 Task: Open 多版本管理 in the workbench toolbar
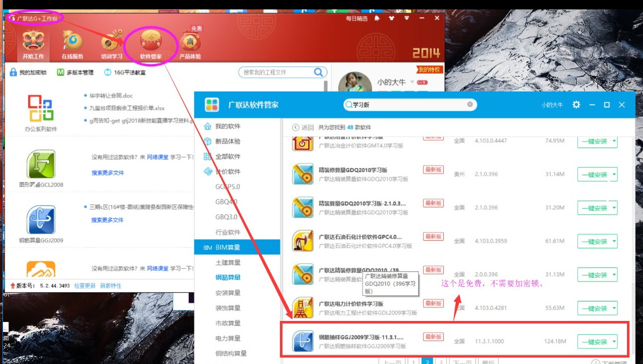(x=75, y=73)
